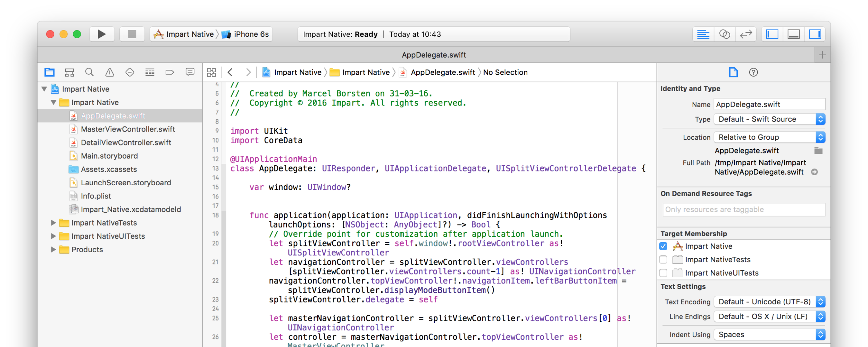This screenshot has width=868, height=347.
Task: Edit the Name field AppDelegate.swift
Action: (769, 104)
